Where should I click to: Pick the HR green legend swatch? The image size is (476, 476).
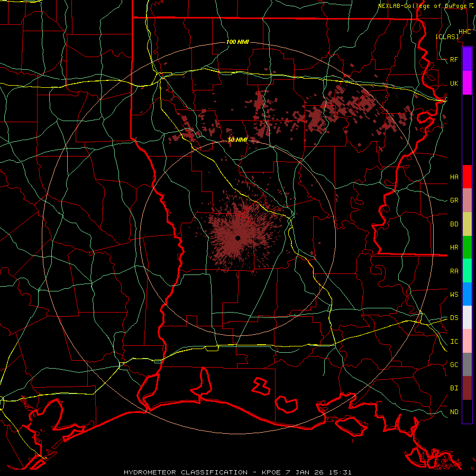(x=467, y=248)
